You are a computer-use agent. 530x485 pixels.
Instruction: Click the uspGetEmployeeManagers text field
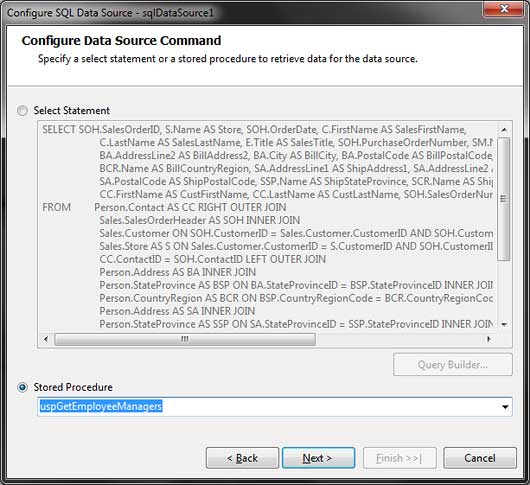tap(274, 407)
